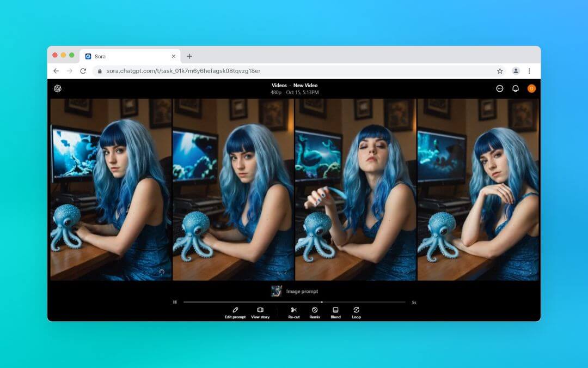The image size is (588, 368).
Task: Click the OpenAI logo in the corner
Action: click(x=57, y=88)
